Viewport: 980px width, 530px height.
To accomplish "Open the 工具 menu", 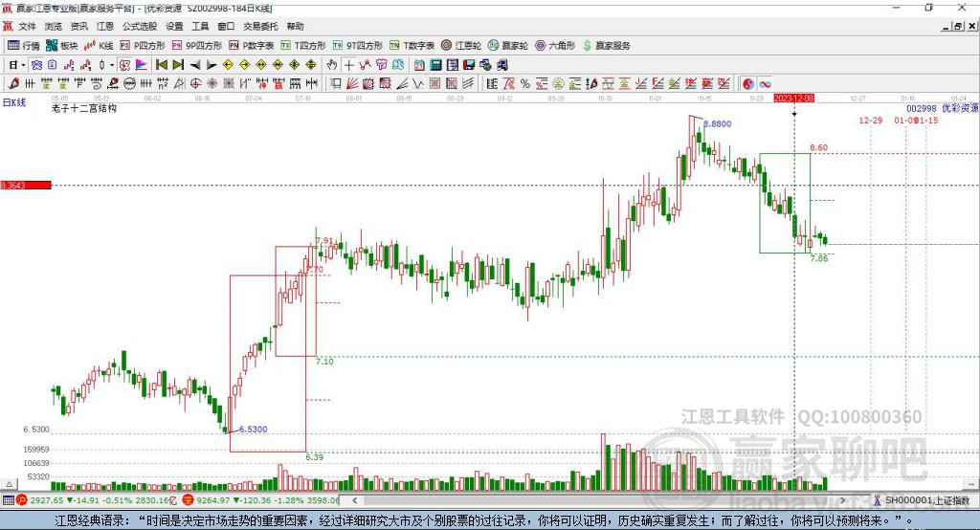I will click(x=200, y=26).
